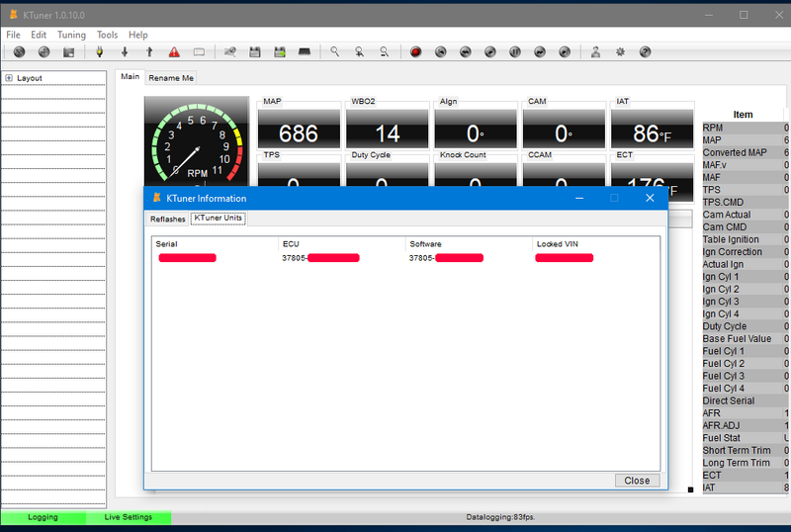Open the Tuning menu

click(71, 35)
